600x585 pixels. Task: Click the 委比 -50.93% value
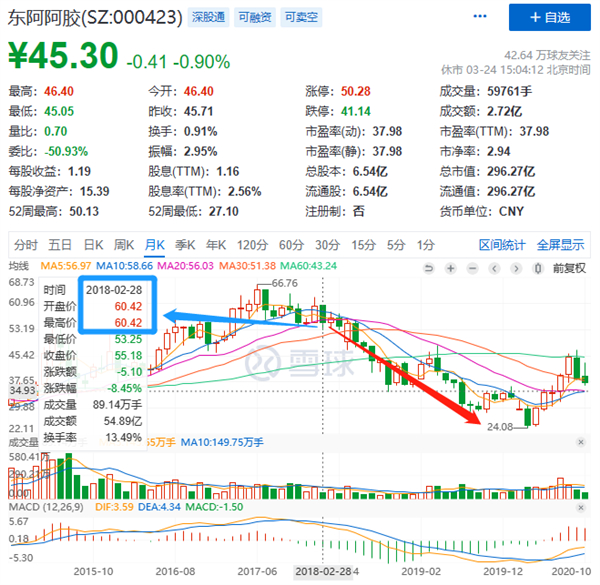point(66,152)
